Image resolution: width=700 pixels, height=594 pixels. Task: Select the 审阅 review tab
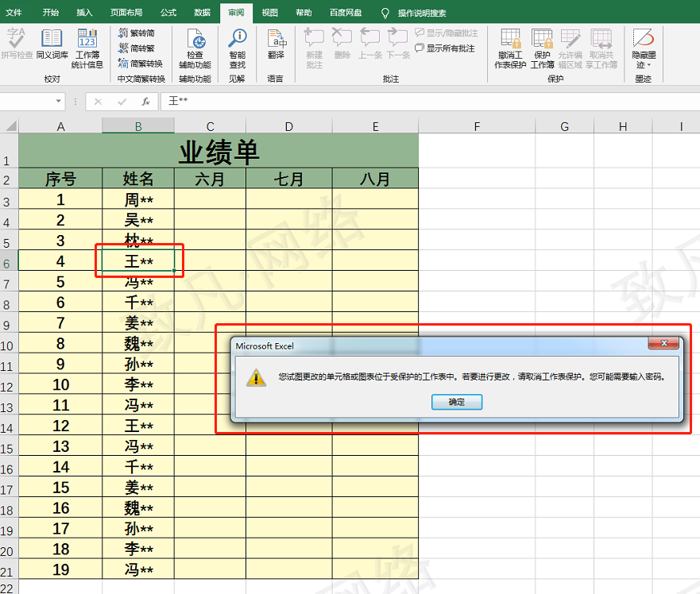236,13
